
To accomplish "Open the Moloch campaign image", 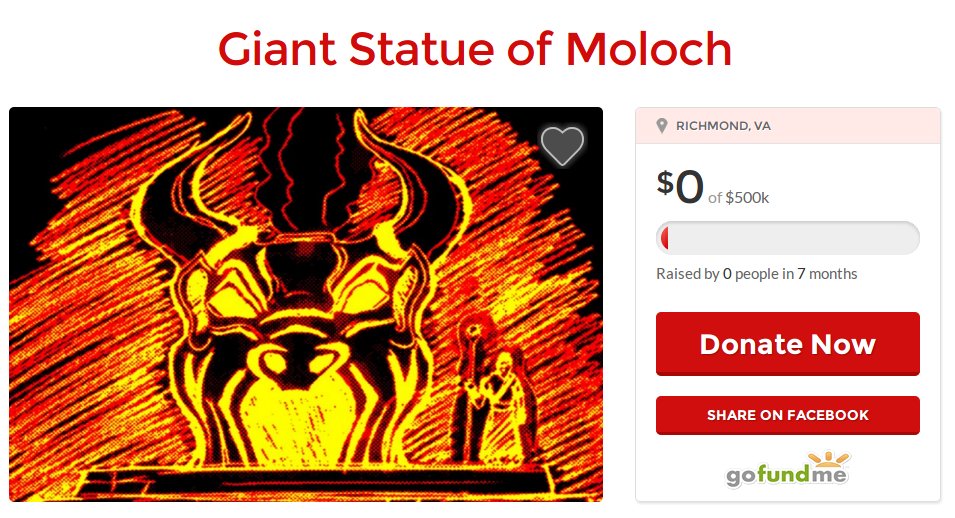I will (306, 304).
